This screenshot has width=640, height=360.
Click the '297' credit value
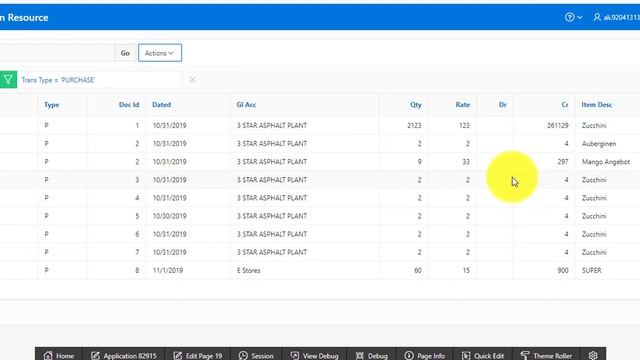coord(563,162)
